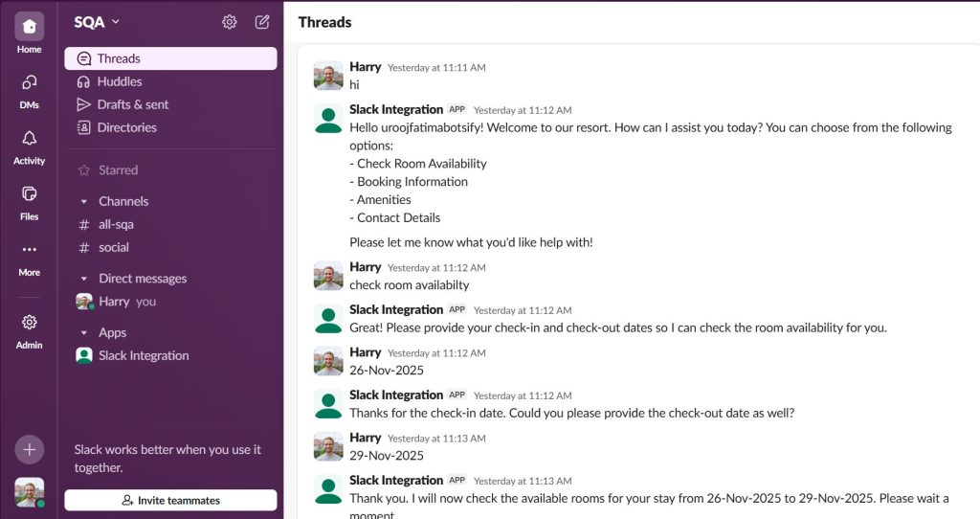980x519 pixels.
Task: Go to Drafts & sent
Action: click(x=132, y=104)
